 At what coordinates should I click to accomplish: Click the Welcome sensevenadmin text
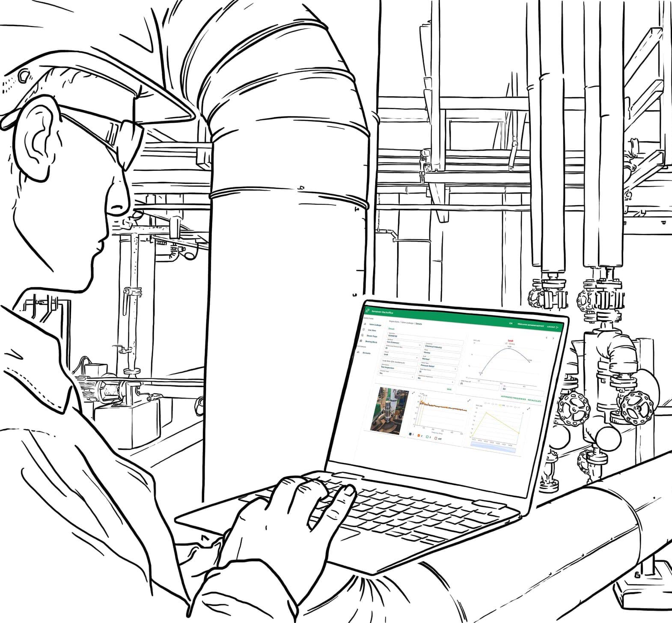click(531, 325)
